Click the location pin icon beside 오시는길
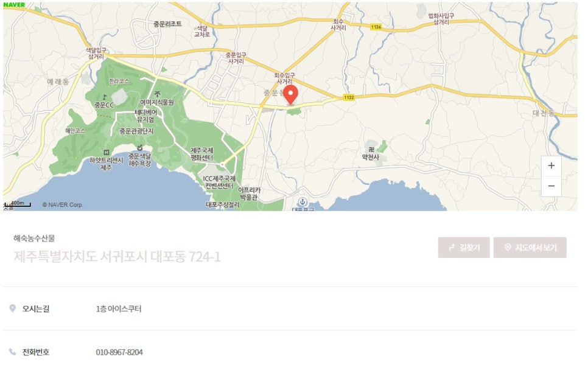The image size is (588, 365). point(13,308)
